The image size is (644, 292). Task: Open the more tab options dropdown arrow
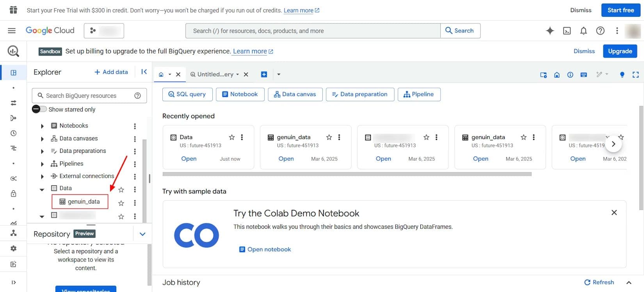click(279, 74)
